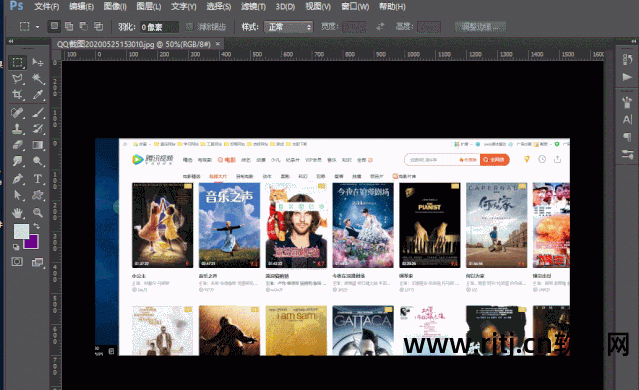
Task: Select the Move tool
Action: (38, 62)
